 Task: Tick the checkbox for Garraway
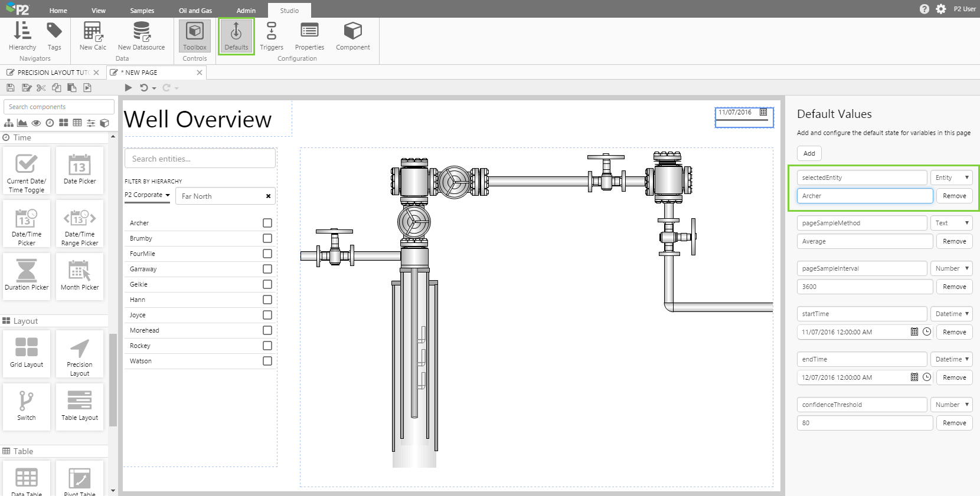click(x=267, y=269)
